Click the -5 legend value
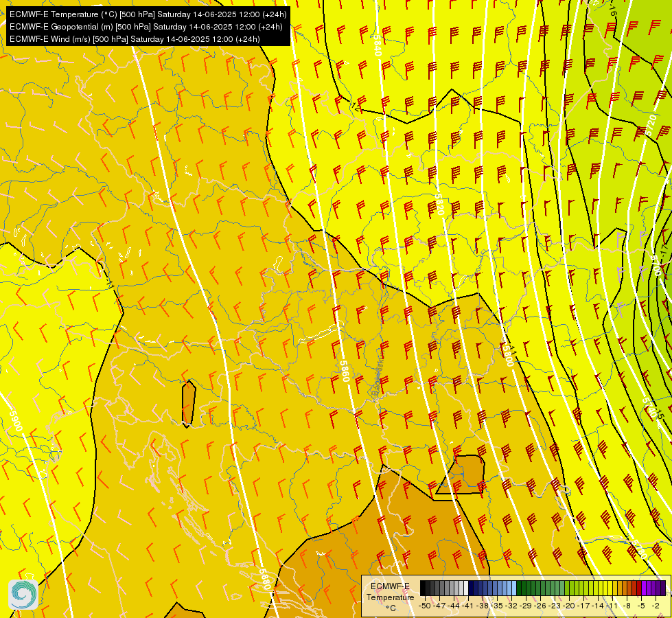Viewport: 672px width, 618px height. 642,606
